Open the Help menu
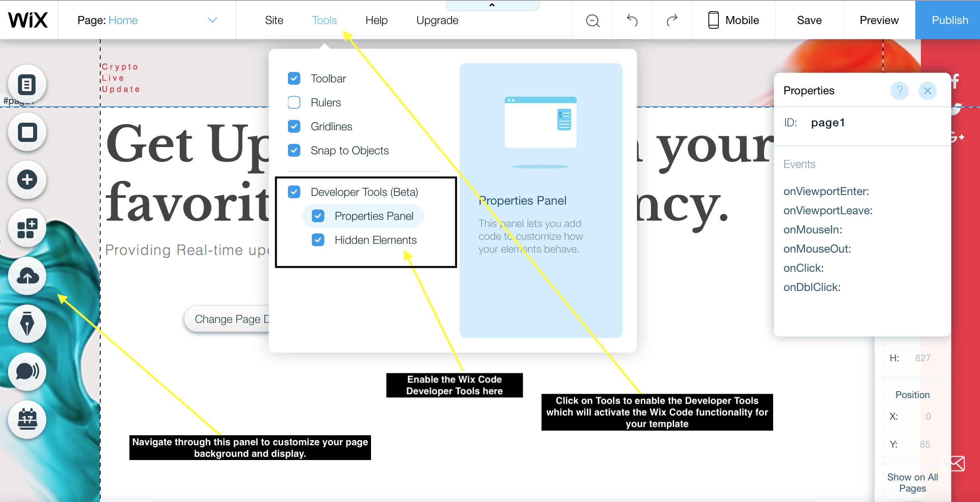 [377, 20]
